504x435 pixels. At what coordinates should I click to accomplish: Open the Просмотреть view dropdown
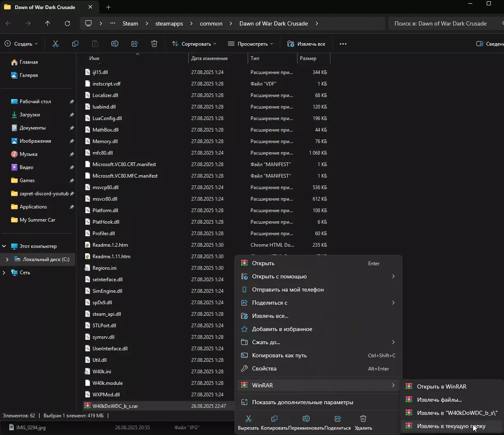click(250, 44)
